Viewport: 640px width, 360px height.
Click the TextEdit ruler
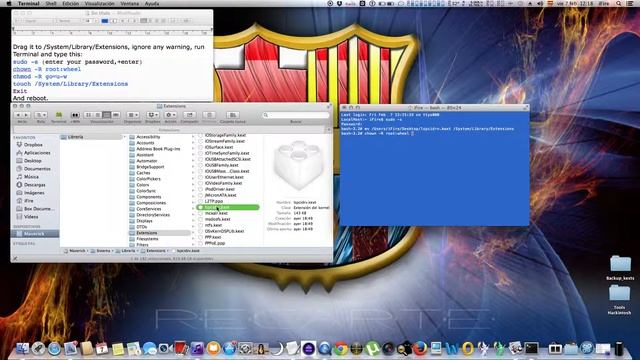[111, 31]
